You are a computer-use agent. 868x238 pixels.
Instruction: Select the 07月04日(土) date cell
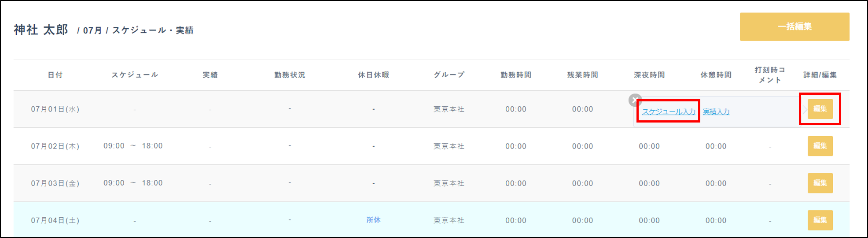tap(55, 220)
